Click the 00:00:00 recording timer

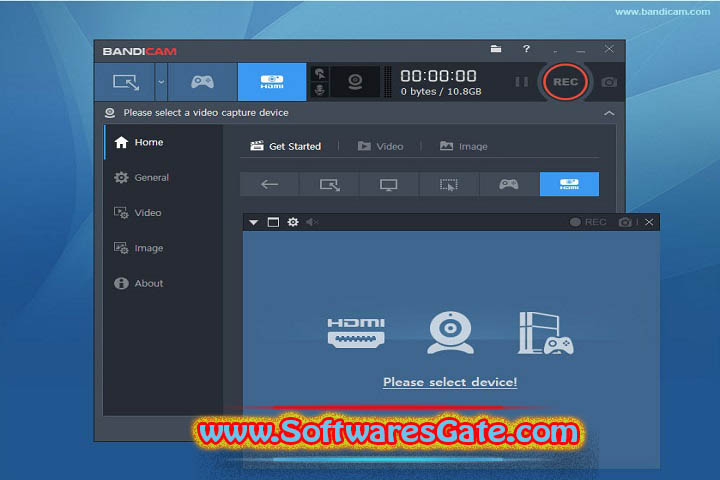[438, 76]
